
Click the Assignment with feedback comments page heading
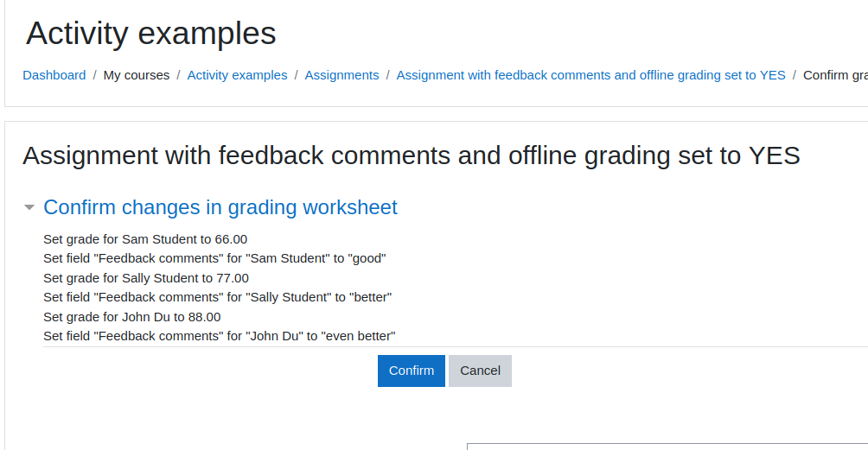coord(412,155)
